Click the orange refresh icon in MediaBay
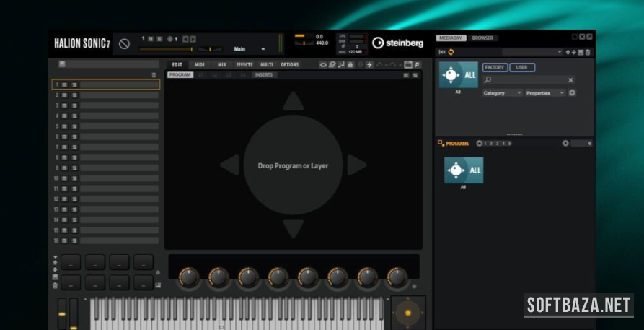This screenshot has width=644, height=330. tap(451, 52)
